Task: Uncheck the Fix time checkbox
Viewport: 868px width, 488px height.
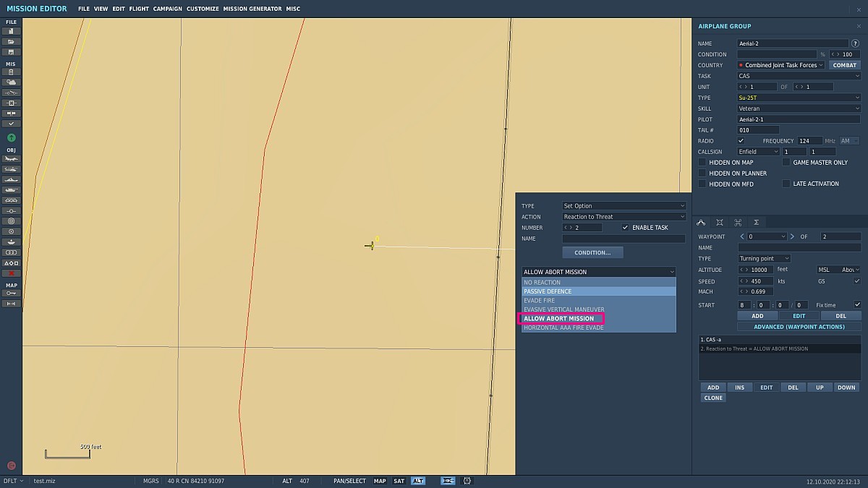Action: (x=857, y=304)
